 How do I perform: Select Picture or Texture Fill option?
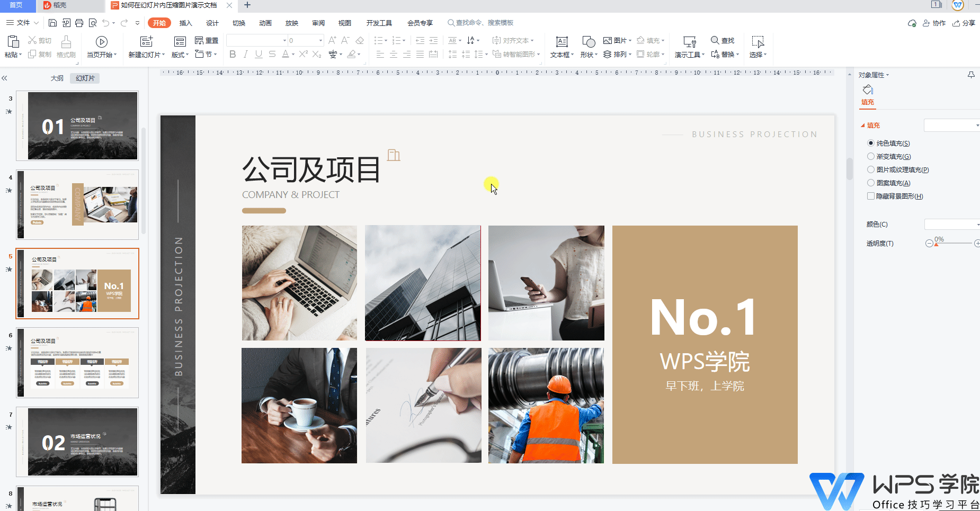[x=871, y=169]
